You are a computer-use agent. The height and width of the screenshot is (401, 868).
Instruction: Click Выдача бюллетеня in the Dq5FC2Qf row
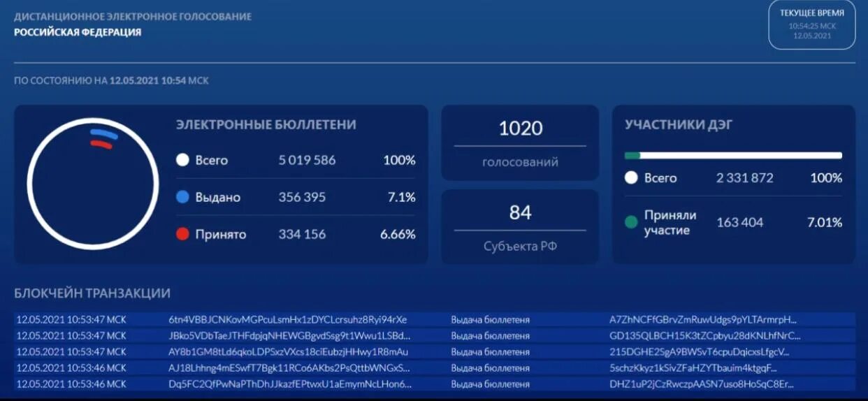click(x=491, y=384)
